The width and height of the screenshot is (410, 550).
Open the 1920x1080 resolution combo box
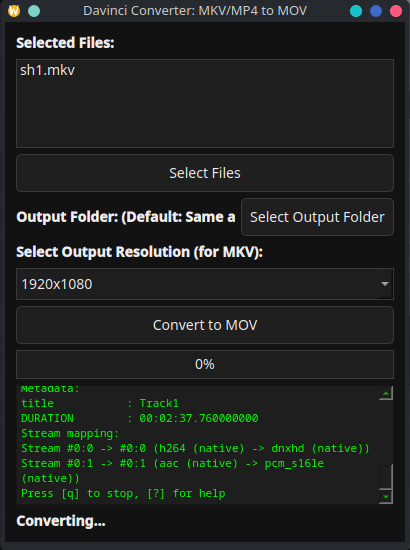[205, 284]
